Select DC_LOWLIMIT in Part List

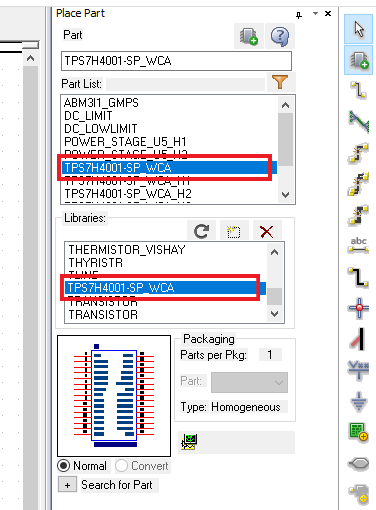coord(101,129)
